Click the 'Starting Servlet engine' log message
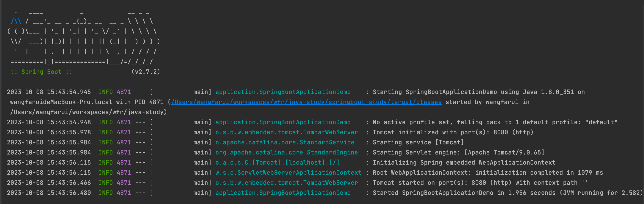The image size is (644, 204). tap(459, 152)
